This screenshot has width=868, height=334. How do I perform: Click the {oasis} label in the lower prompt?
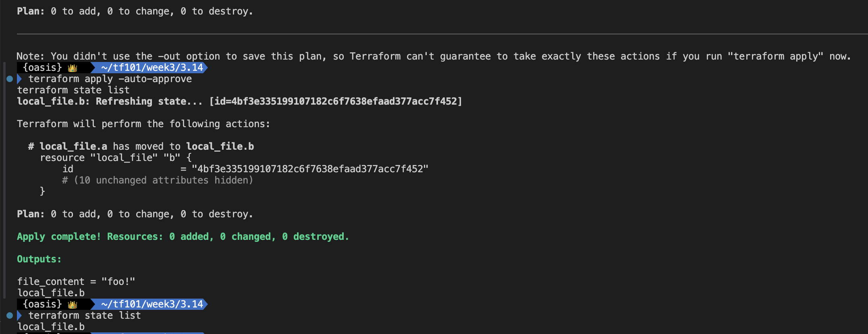click(x=42, y=304)
